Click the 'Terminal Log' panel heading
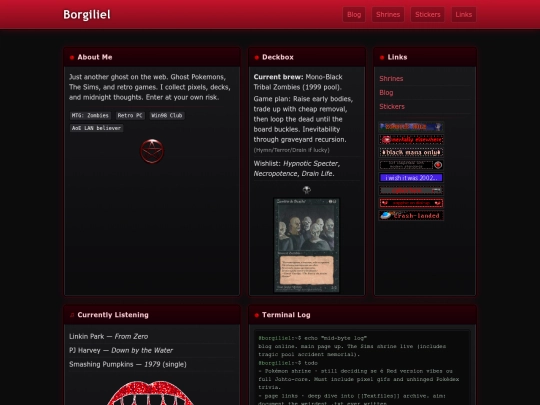Viewport: 540px width, 405px height. (x=286, y=315)
